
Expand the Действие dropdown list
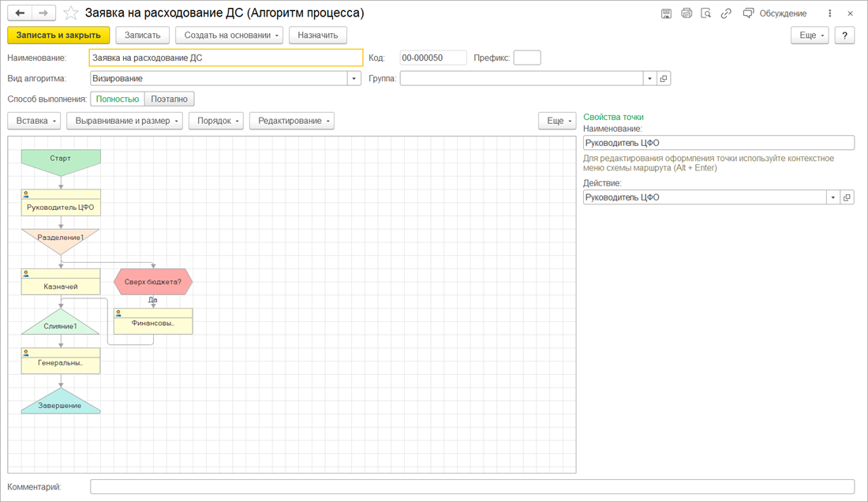pos(833,197)
